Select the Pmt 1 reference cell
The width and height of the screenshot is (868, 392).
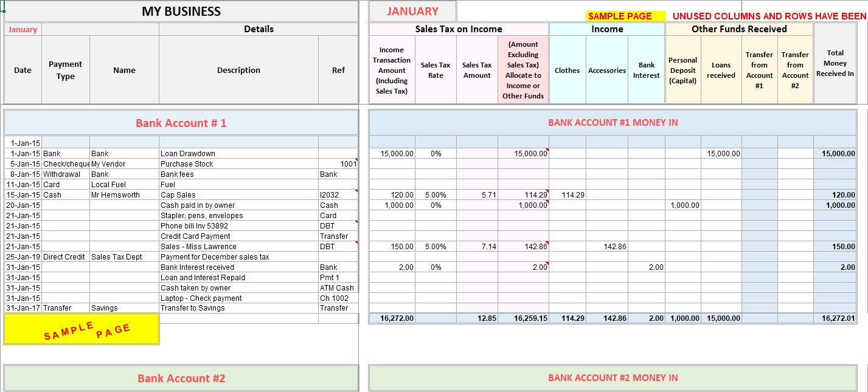point(338,278)
